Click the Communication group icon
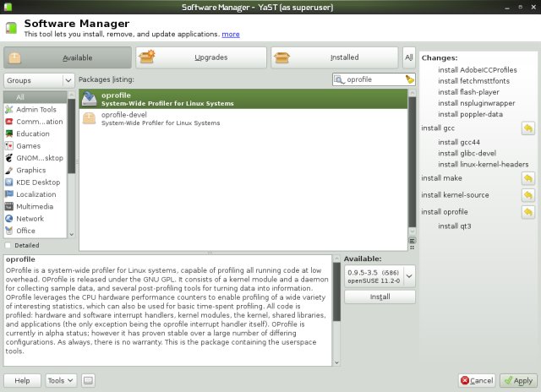541x392 pixels. tap(9, 122)
